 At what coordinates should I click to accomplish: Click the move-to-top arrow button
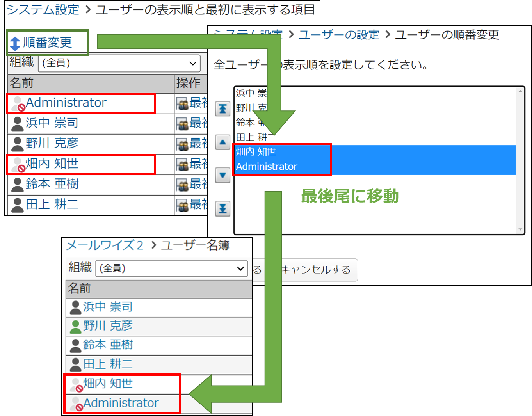point(222,108)
